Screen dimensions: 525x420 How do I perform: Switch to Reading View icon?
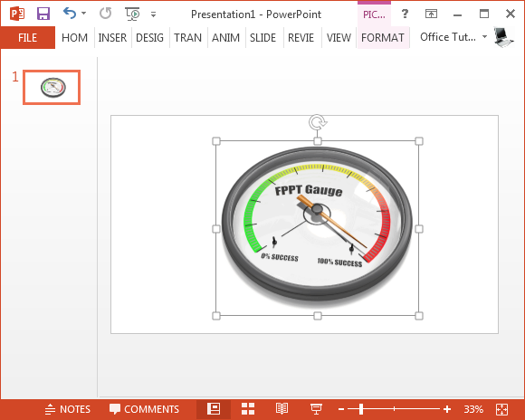click(x=282, y=409)
